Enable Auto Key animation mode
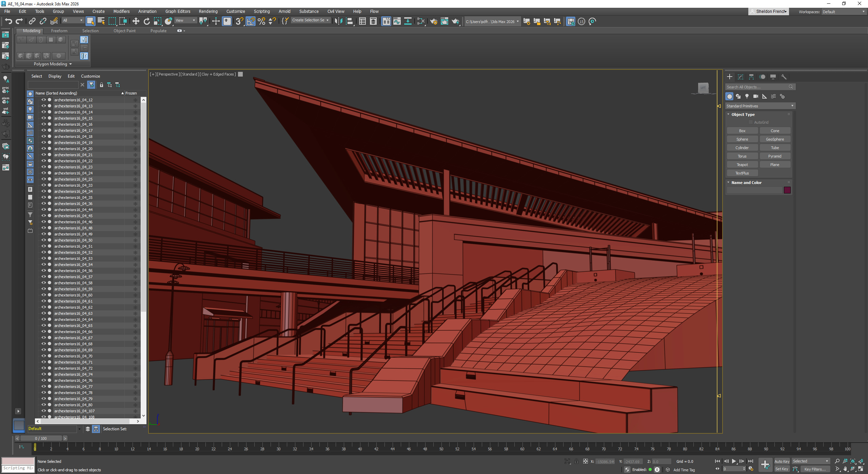Viewport: 868px width, 474px height. 782,461
